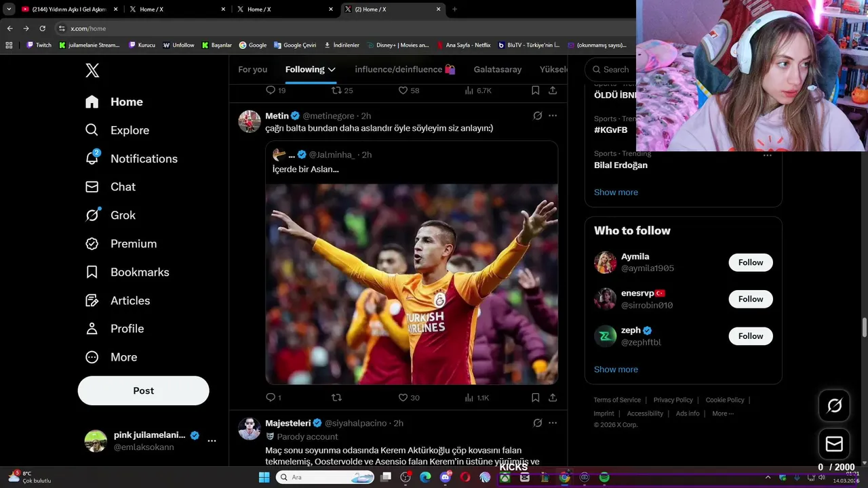Switch to the Yıldırım Aşkı YouTube browser tab

(68, 9)
